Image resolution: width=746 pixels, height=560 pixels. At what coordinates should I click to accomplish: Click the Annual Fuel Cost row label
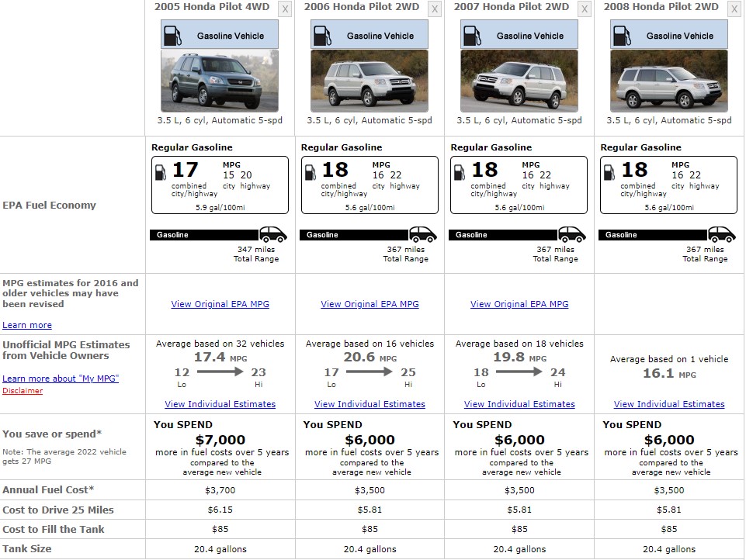click(x=48, y=489)
